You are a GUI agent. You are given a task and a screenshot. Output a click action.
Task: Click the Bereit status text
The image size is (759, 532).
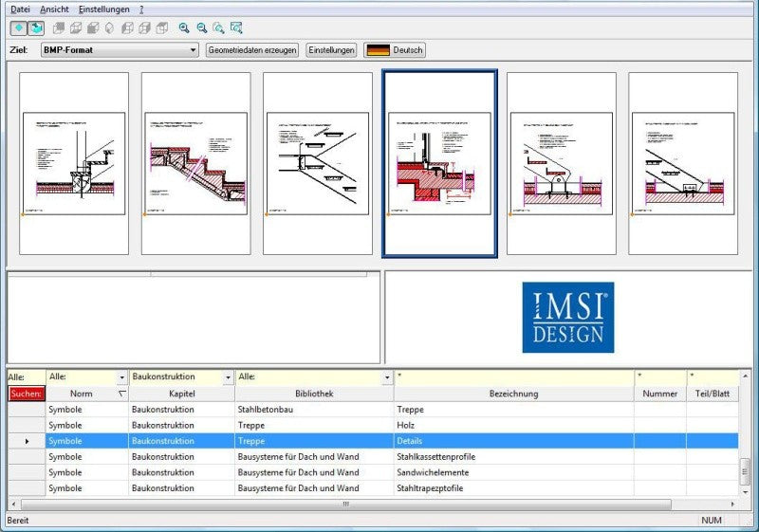[x=18, y=521]
